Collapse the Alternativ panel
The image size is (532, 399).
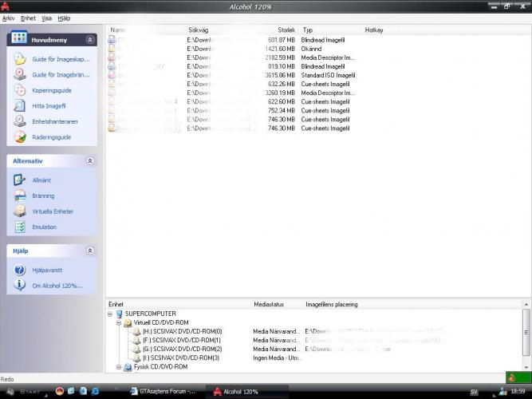pyautogui.click(x=90, y=160)
